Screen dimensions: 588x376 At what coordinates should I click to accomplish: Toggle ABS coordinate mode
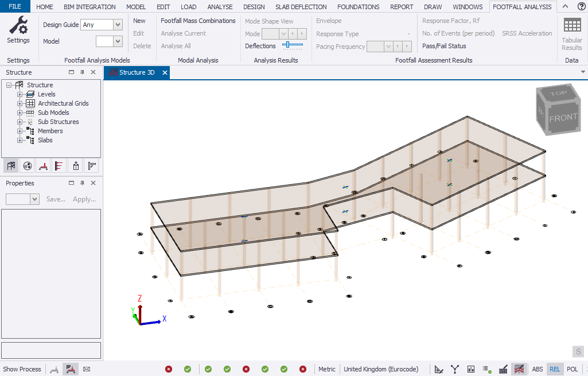538,369
